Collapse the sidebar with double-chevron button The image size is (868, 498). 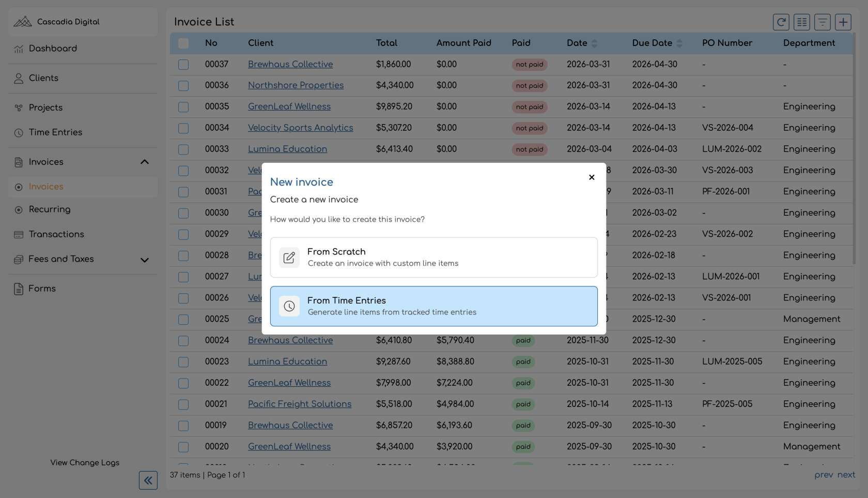tap(148, 480)
